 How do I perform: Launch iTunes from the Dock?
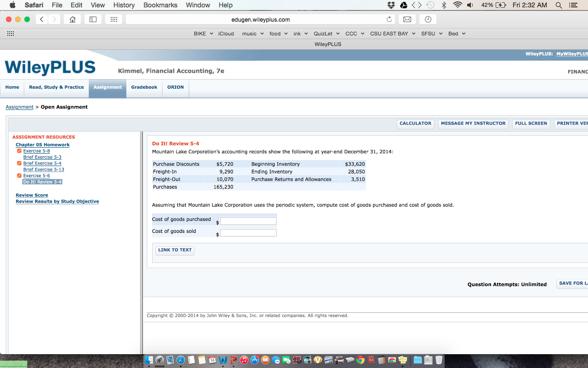pos(244,360)
